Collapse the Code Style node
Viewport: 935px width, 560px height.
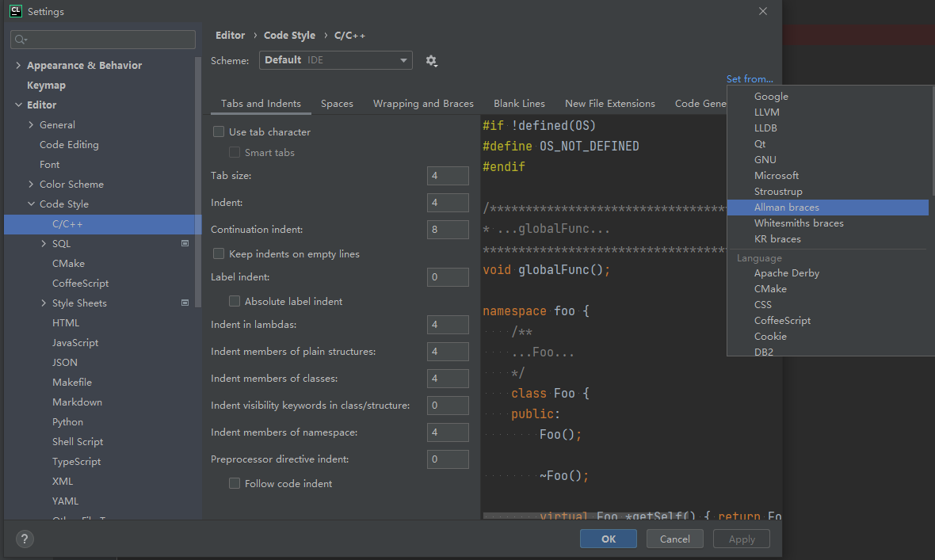31,204
